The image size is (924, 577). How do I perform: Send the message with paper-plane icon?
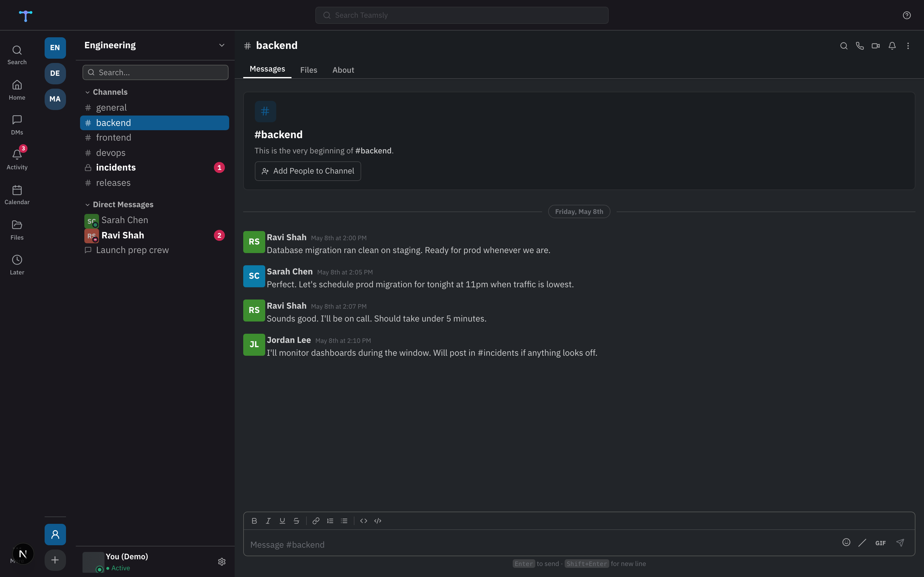pyautogui.click(x=900, y=543)
